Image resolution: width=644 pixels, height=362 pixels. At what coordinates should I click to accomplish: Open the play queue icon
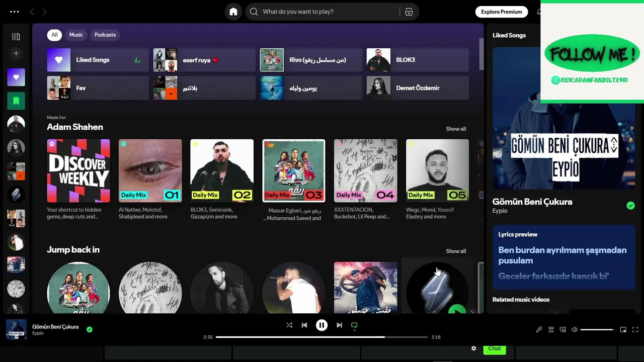pyautogui.click(x=551, y=330)
